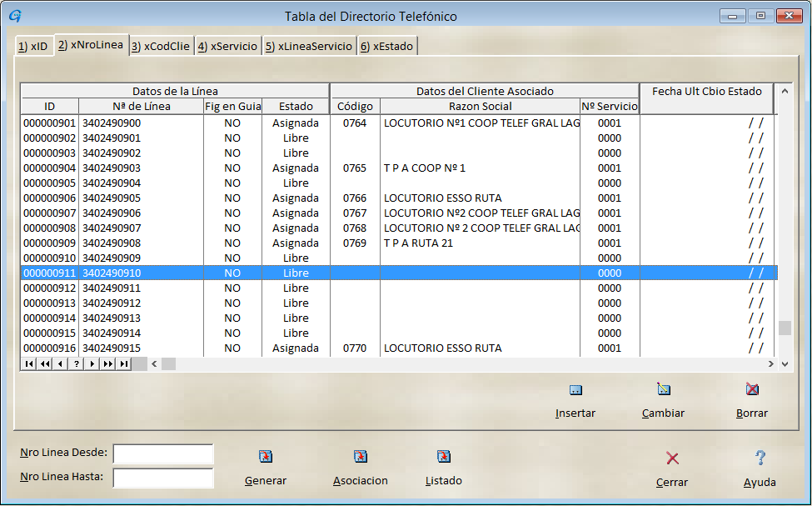Click the Código column header
This screenshot has width=812, height=506.
(x=356, y=106)
